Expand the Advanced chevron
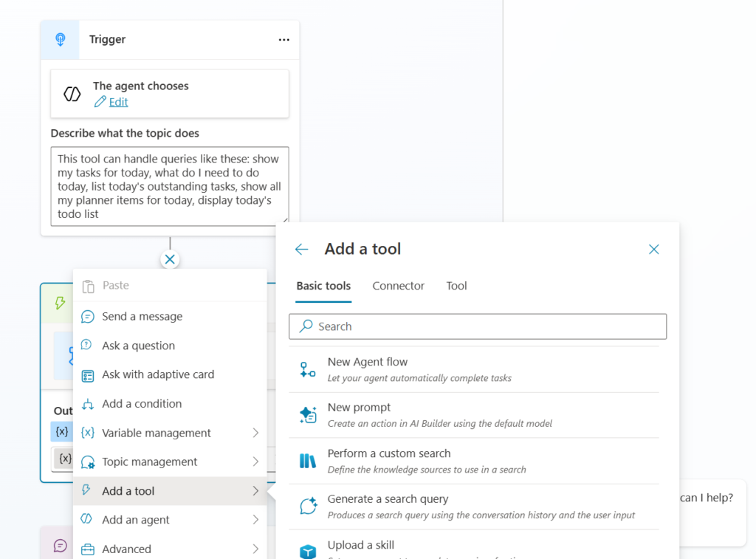Viewport: 756px width, 559px height. tap(255, 549)
